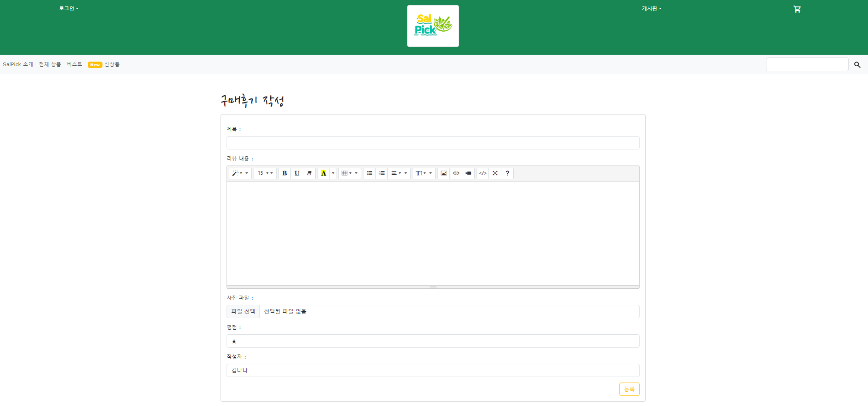Click the 등록 submit button
This screenshot has height=406, width=868.
tap(629, 389)
